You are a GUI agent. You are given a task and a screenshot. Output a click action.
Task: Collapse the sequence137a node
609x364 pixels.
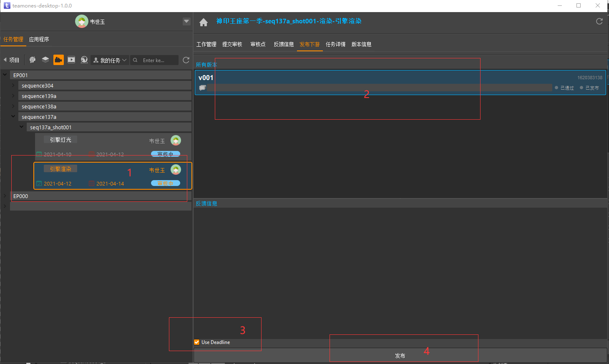point(13,117)
